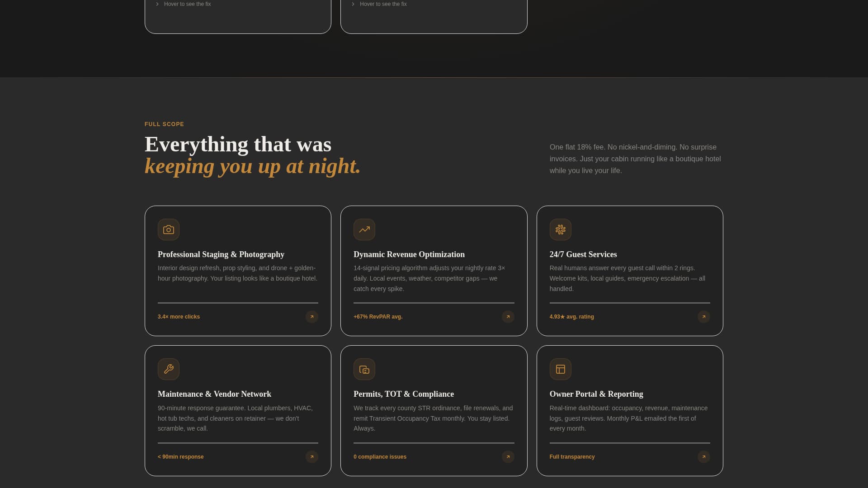Screen dimensions: 868x488
Task: Click the trending-up icon on Dynamic Revenue Optimization
Action: click(x=364, y=230)
